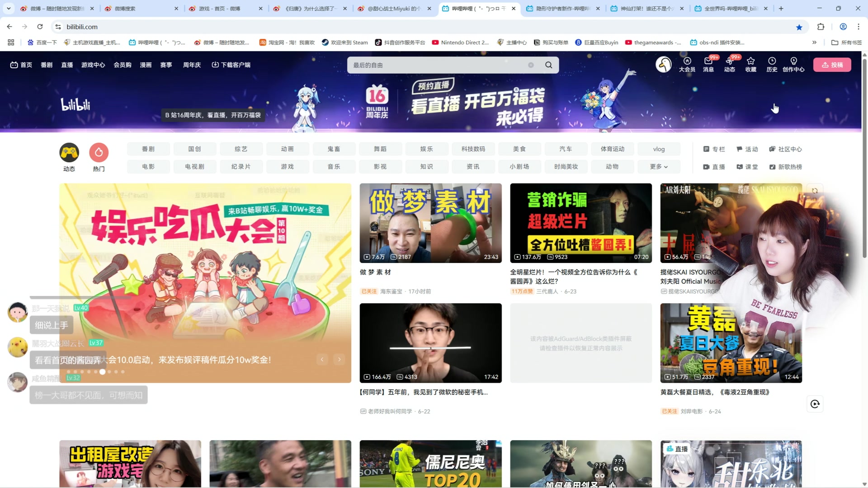Switch to the 微博搜索 tab

pyautogui.click(x=141, y=9)
